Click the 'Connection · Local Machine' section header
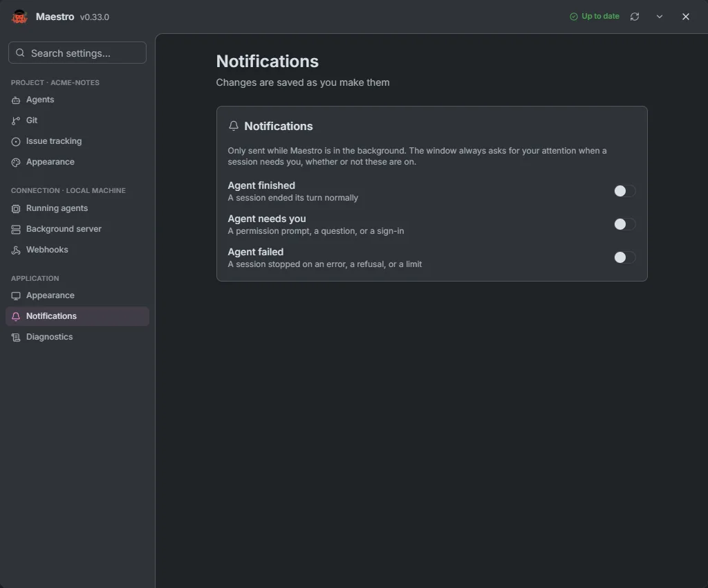 click(x=68, y=190)
